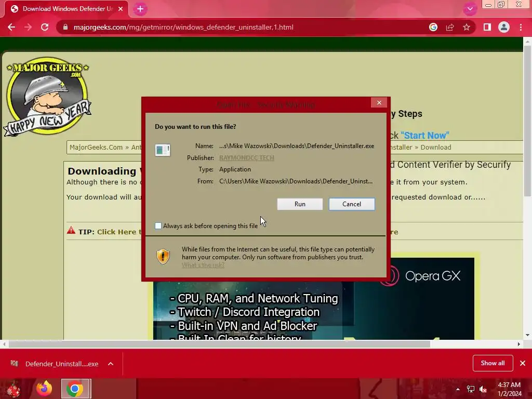Open the What's the risk link
Image resolution: width=532 pixels, height=399 pixels.
pos(203,265)
